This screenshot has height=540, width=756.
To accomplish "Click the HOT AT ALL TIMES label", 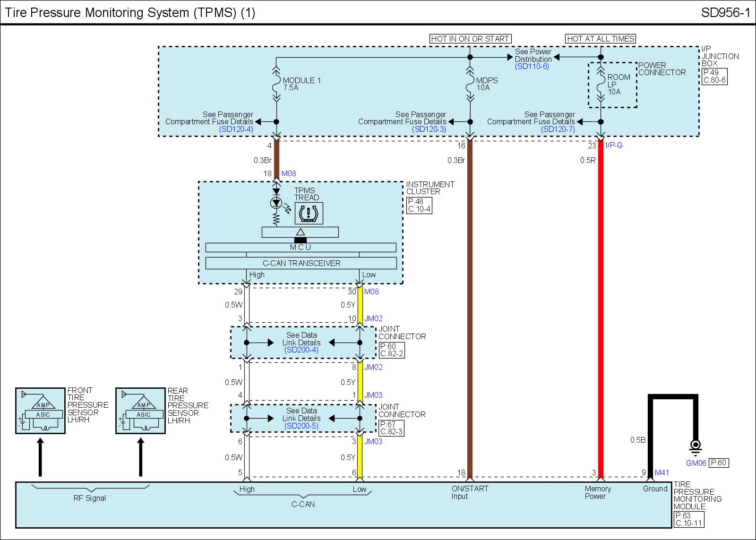I will [x=601, y=39].
